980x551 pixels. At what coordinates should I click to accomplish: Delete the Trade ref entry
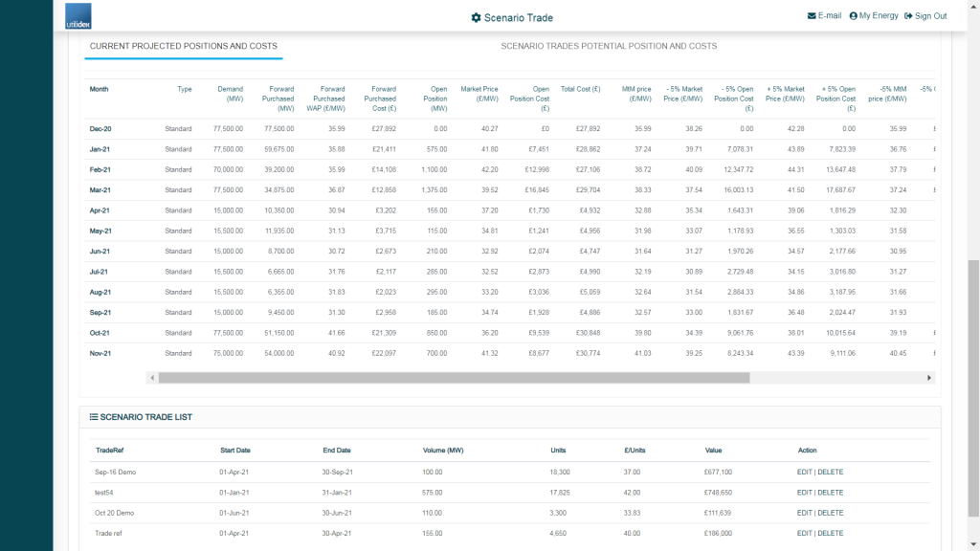tap(831, 533)
